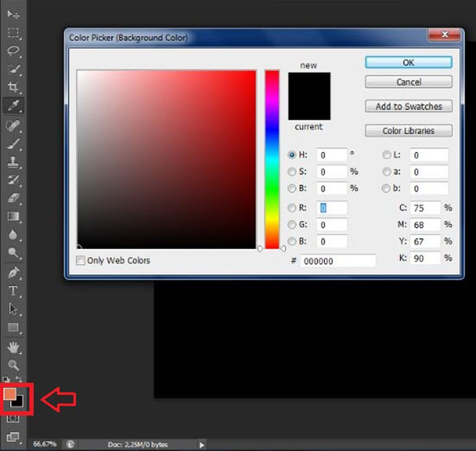Click the S saturation value field
This screenshot has width=476, height=451.
point(332,172)
